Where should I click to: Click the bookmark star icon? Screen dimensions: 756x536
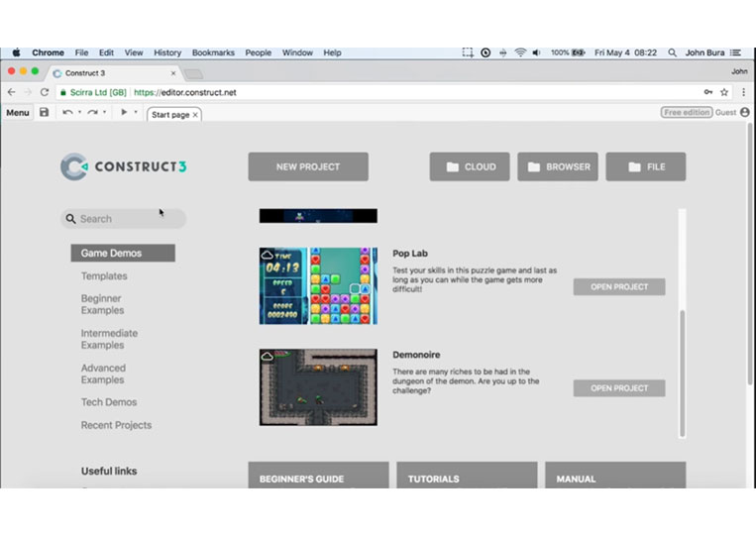[x=724, y=92]
